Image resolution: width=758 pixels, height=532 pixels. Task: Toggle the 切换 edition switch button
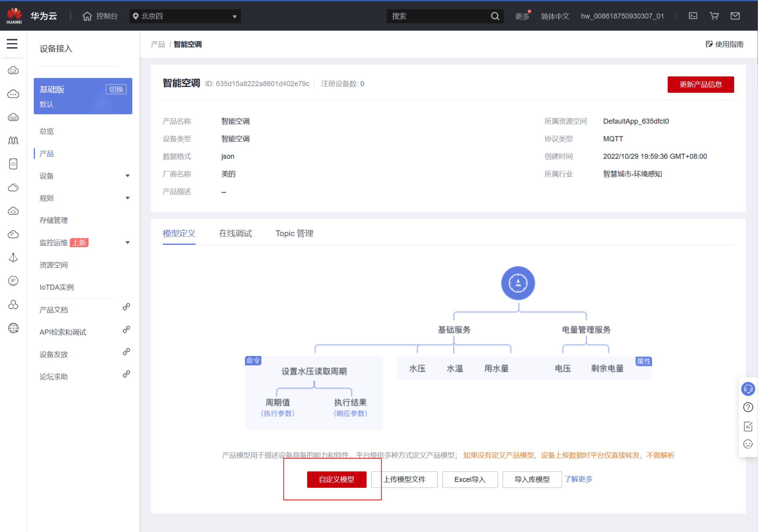pos(116,90)
